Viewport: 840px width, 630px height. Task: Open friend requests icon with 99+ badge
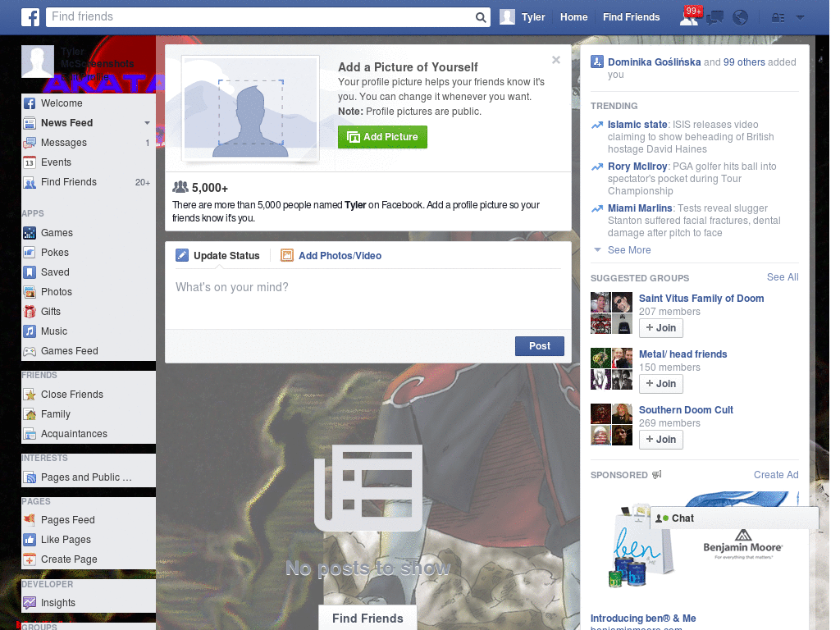point(691,17)
